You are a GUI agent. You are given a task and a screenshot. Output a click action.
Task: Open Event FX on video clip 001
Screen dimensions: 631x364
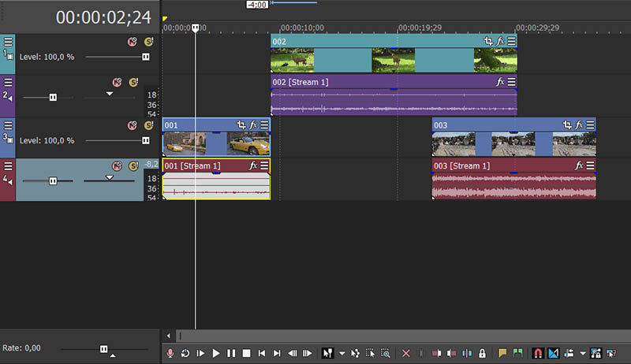coord(252,125)
